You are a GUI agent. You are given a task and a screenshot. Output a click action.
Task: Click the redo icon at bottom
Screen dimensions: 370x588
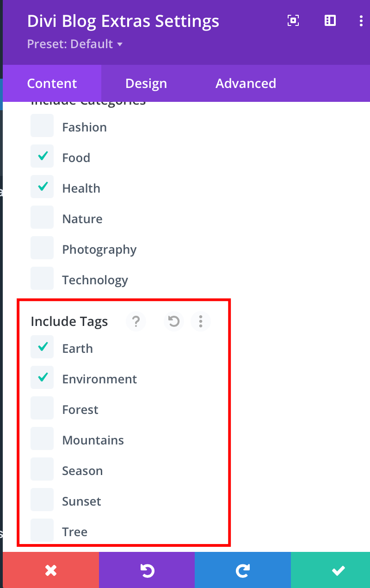(243, 570)
